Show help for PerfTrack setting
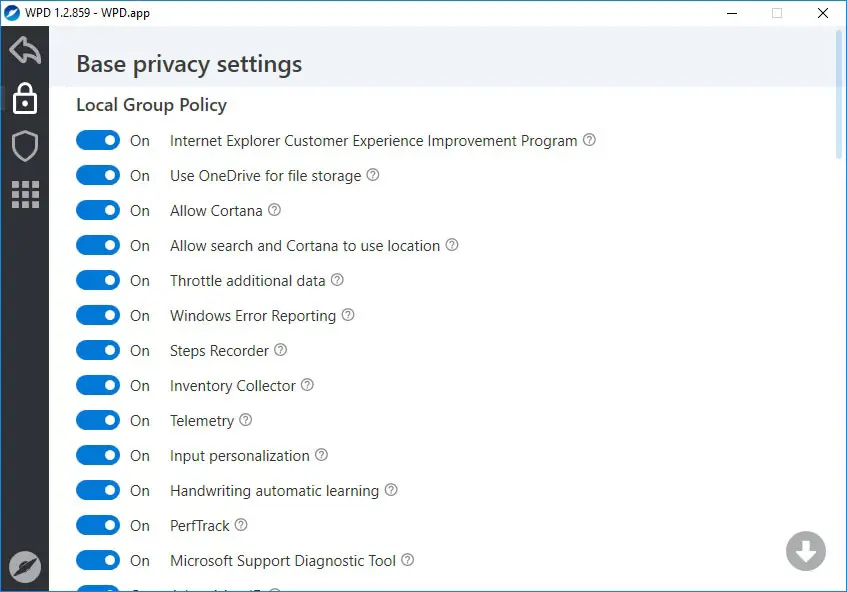Image resolution: width=847 pixels, height=592 pixels. [x=241, y=525]
